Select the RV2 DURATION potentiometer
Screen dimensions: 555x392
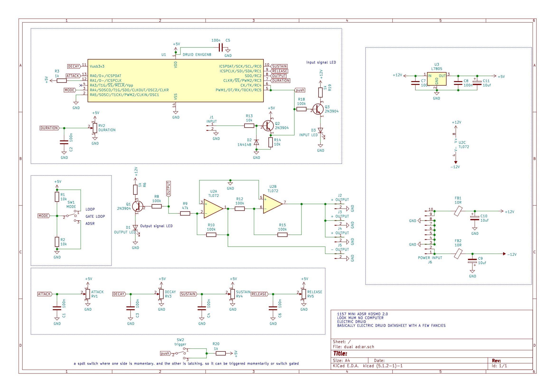(95, 128)
